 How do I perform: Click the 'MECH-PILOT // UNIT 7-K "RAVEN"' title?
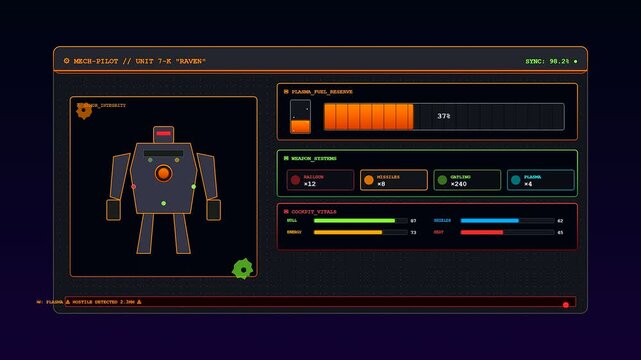pyautogui.click(x=139, y=61)
